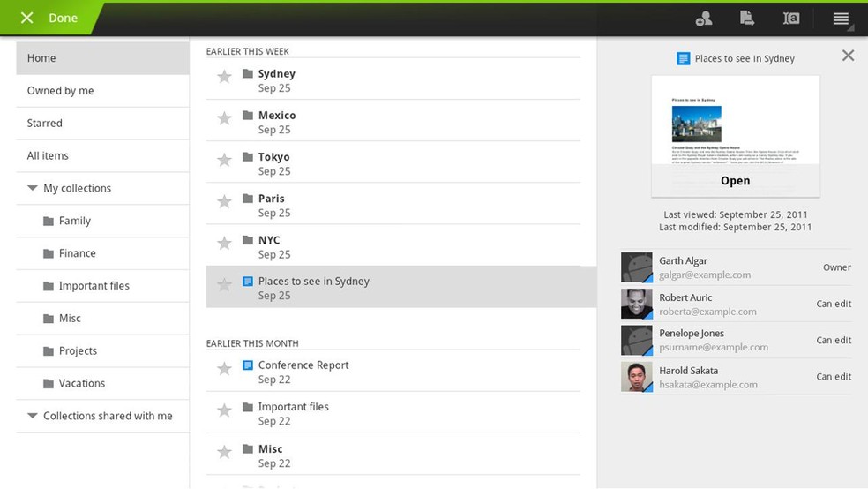868x489 pixels.
Task: Collapse Collections shared with me section
Action: pos(33,416)
